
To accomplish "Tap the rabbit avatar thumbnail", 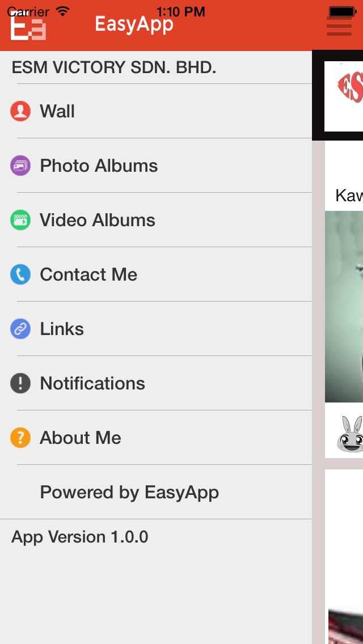I will point(351,434).
